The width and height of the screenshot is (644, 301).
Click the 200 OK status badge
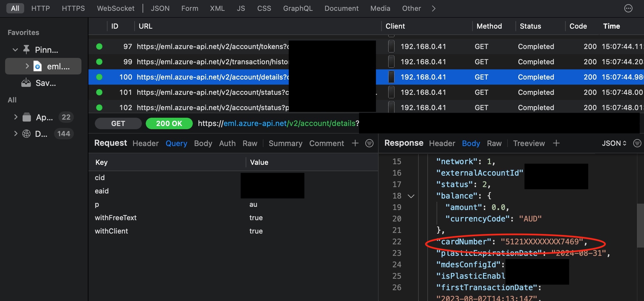pyautogui.click(x=169, y=123)
